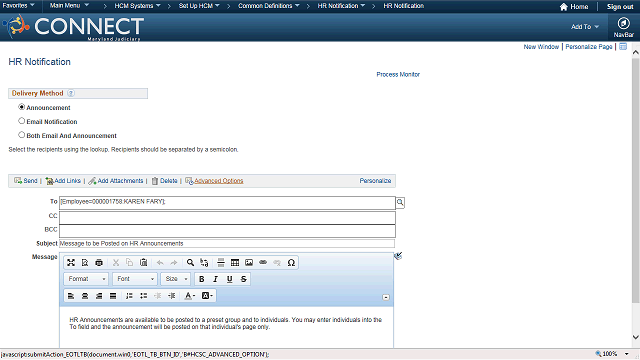Click the Paste clipboard icon
Image resolution: width=640 pixels, height=360 pixels.
[143, 262]
